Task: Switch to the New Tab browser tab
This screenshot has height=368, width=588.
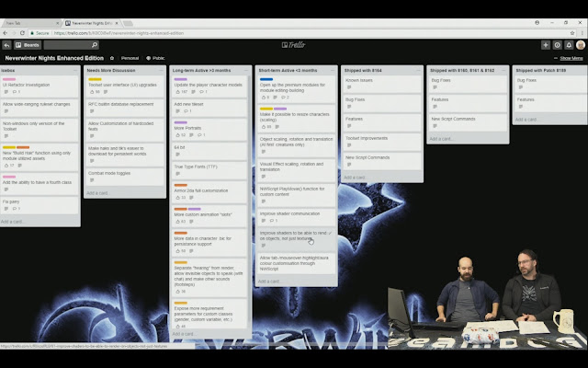Action: tap(29, 23)
